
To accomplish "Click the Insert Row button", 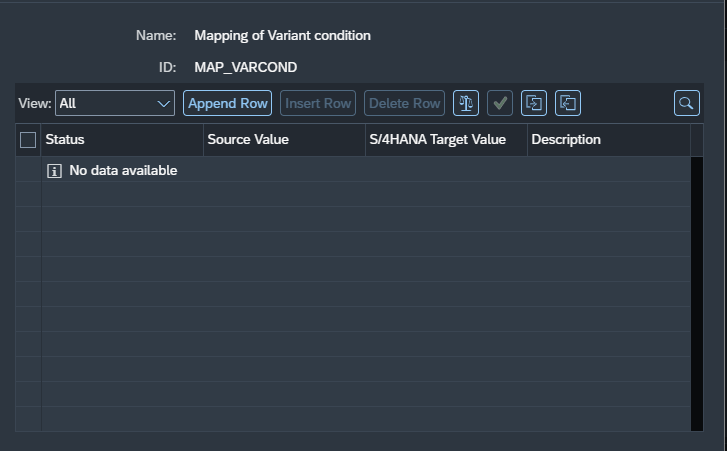I will 318,103.
